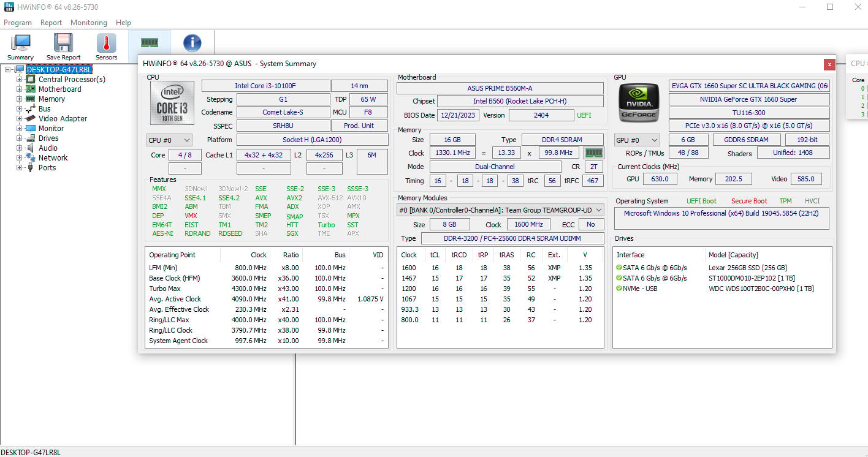Click the Audio speaker tree icon
The width and height of the screenshot is (868, 457).
click(x=31, y=148)
